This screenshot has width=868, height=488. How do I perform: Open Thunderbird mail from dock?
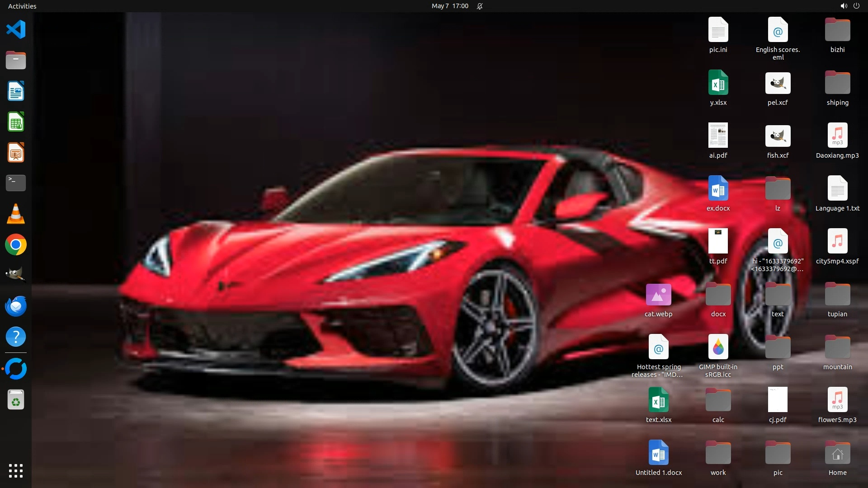pos(16,306)
